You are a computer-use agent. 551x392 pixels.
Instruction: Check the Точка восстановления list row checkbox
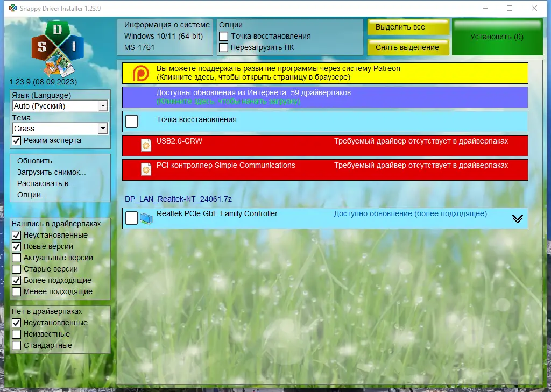pos(131,121)
